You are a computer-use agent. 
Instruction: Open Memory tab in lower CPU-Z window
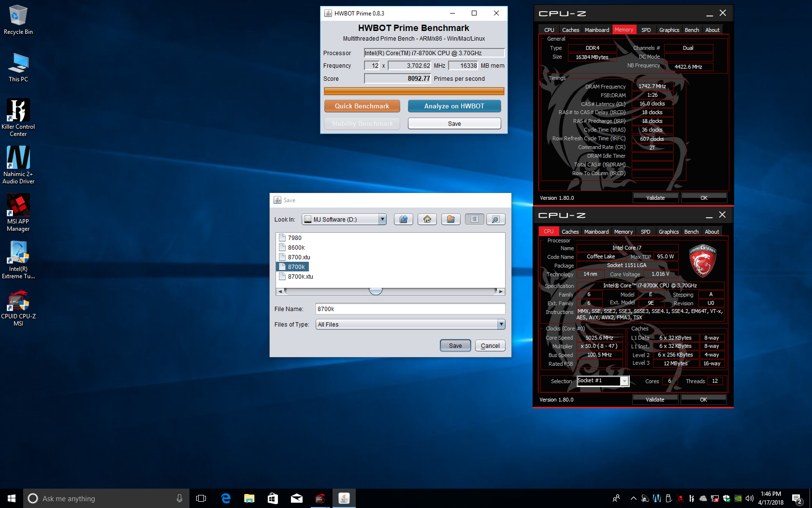[x=623, y=231]
